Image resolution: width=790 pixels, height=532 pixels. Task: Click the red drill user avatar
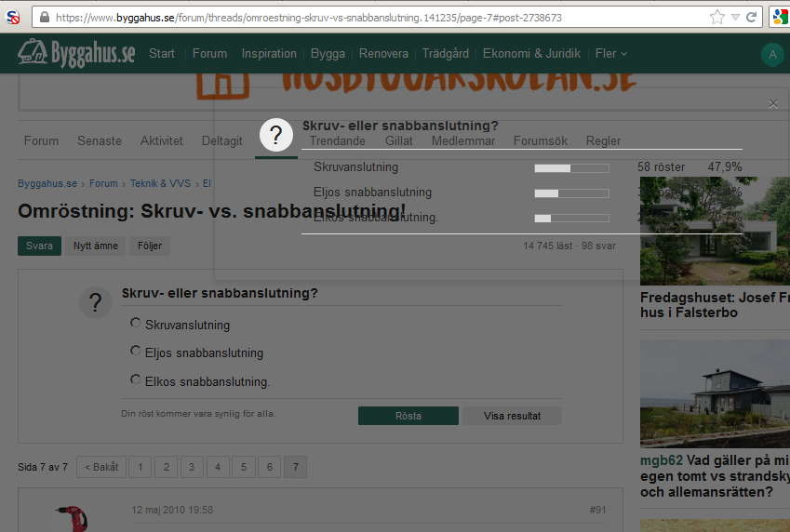point(70,518)
